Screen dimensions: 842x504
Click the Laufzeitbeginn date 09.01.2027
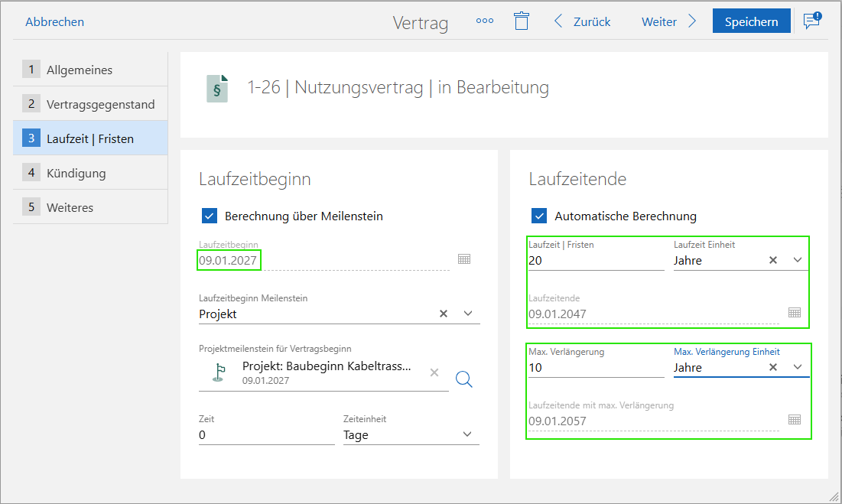pyautogui.click(x=228, y=261)
